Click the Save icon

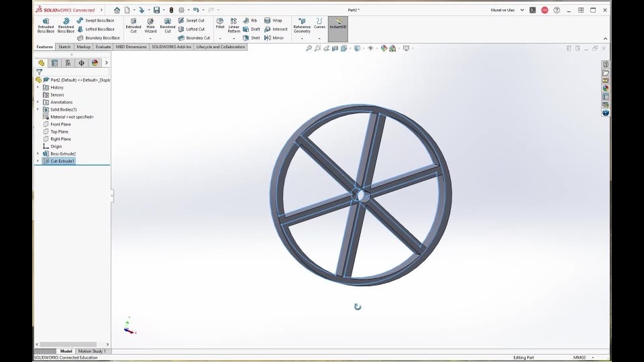(156, 10)
